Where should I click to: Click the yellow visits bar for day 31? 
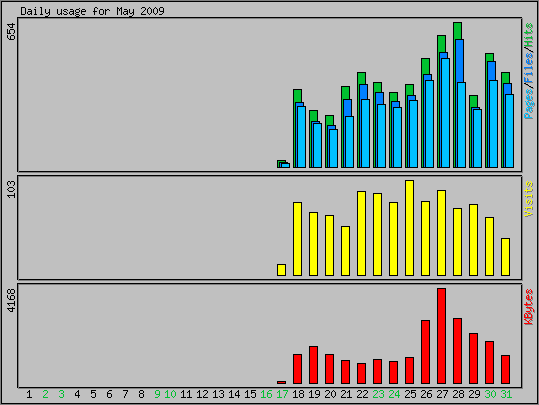505,257
